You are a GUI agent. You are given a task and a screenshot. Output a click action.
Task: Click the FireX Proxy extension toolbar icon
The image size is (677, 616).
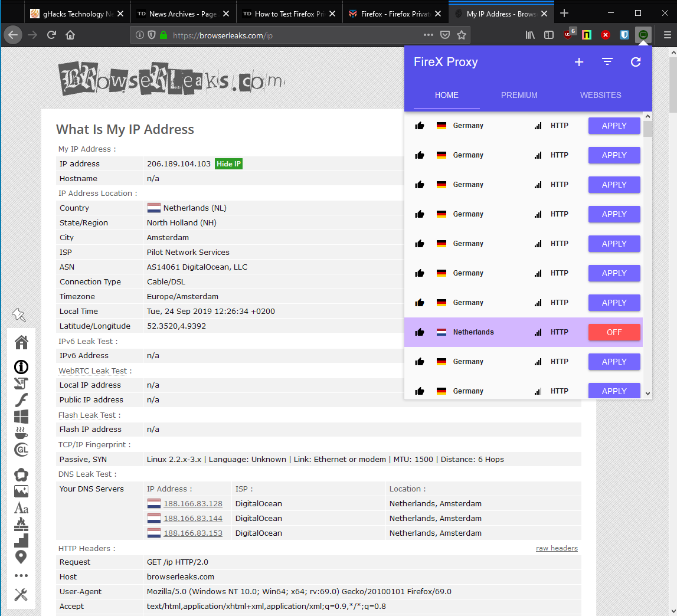[643, 35]
